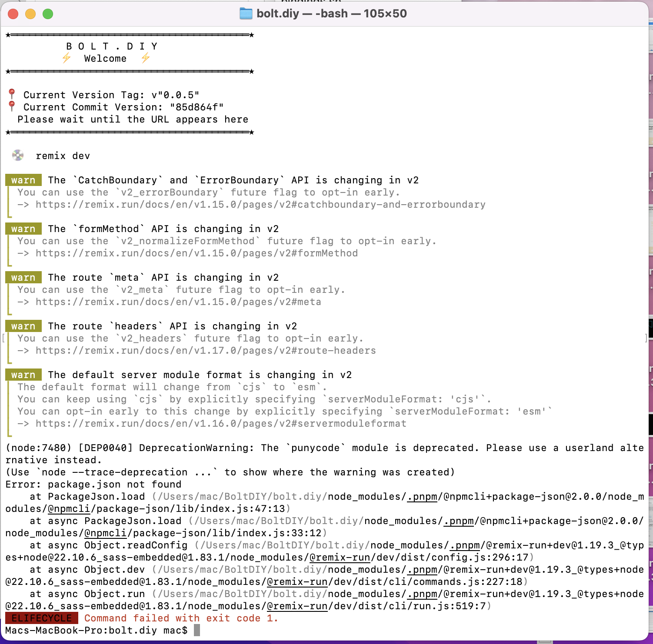
Task: Click the red ELIFECYCLE error badge
Action: 42,618
